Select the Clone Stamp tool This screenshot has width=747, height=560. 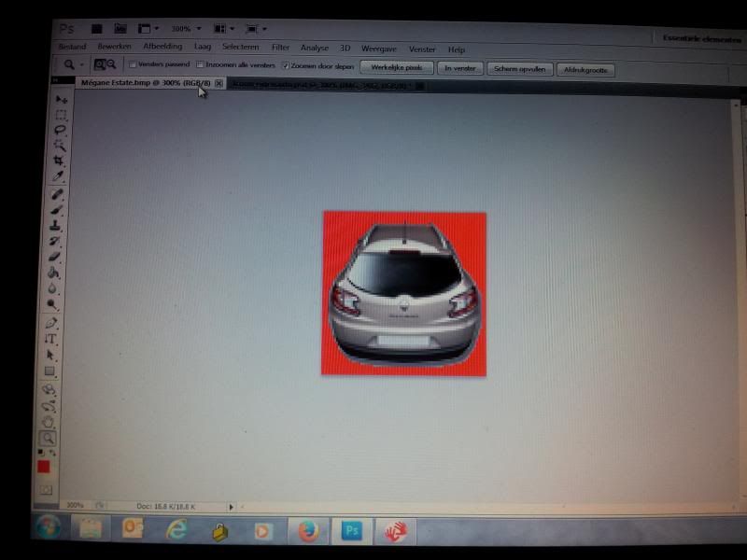[56, 226]
